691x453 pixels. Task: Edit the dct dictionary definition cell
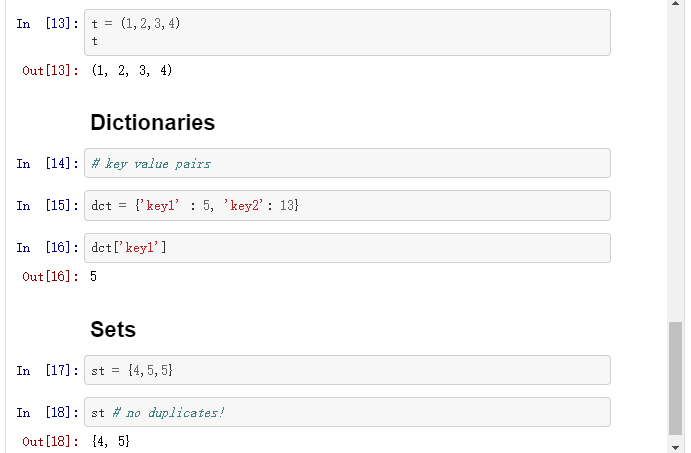point(349,205)
